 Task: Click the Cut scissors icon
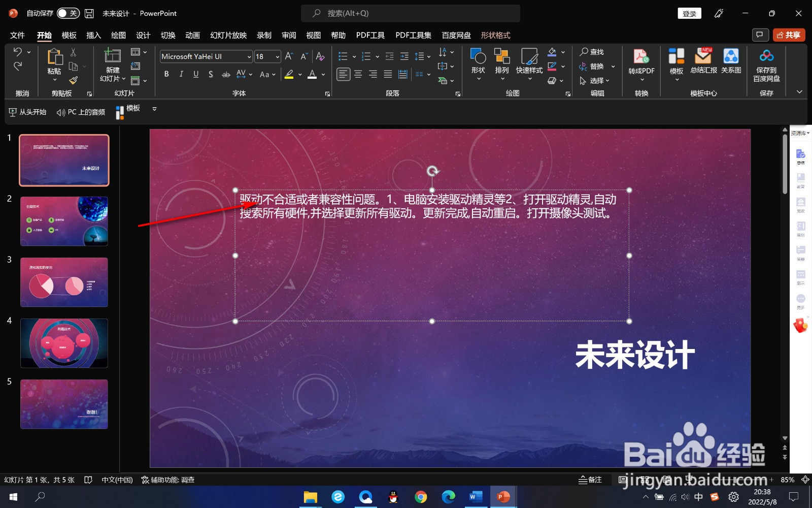(x=73, y=52)
